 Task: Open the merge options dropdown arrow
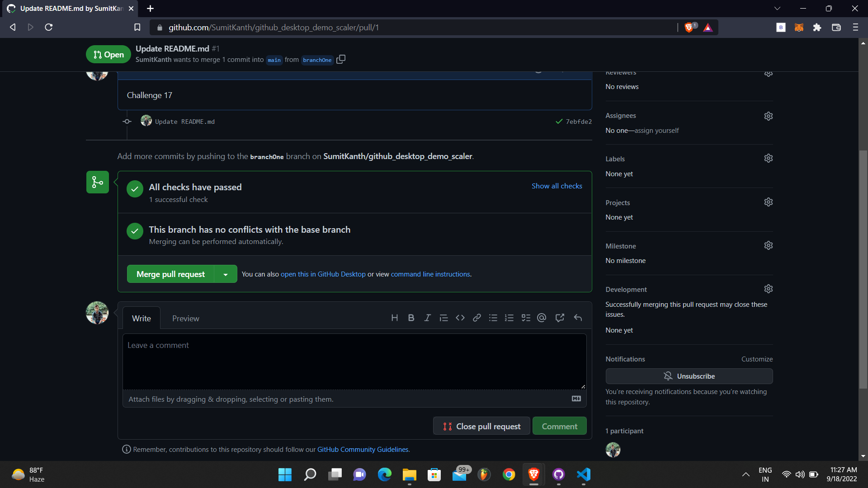(x=226, y=274)
